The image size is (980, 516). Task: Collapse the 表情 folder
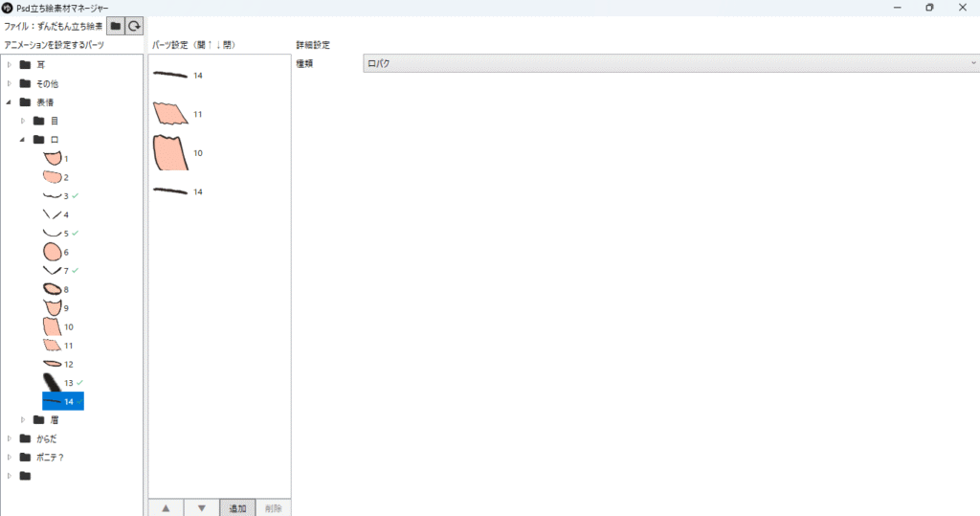[x=10, y=101]
